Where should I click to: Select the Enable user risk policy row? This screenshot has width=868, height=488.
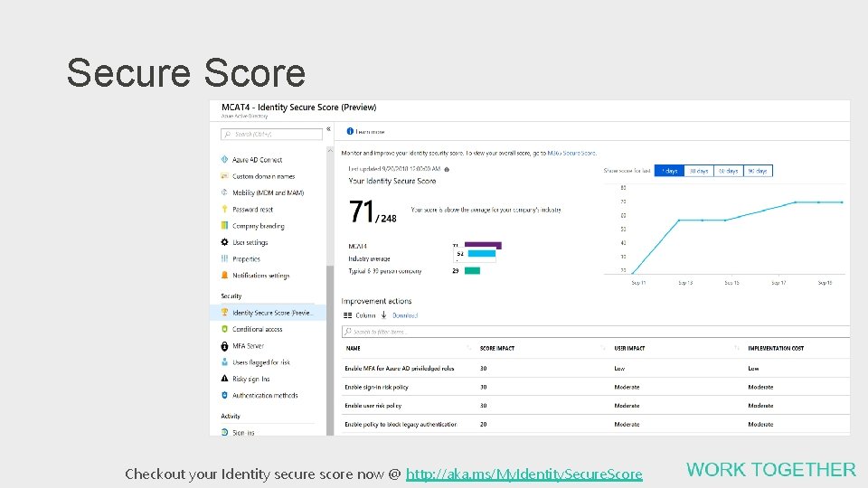(596, 406)
